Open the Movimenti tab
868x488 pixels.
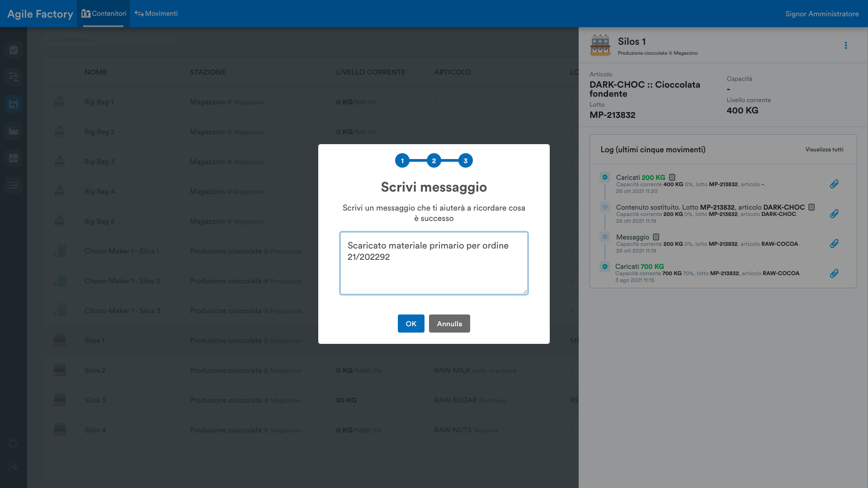(x=156, y=14)
